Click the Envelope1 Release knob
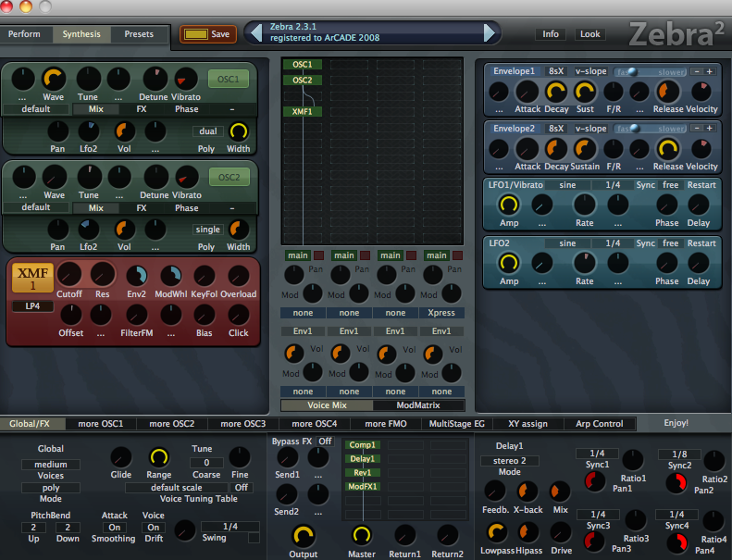 pos(667,92)
